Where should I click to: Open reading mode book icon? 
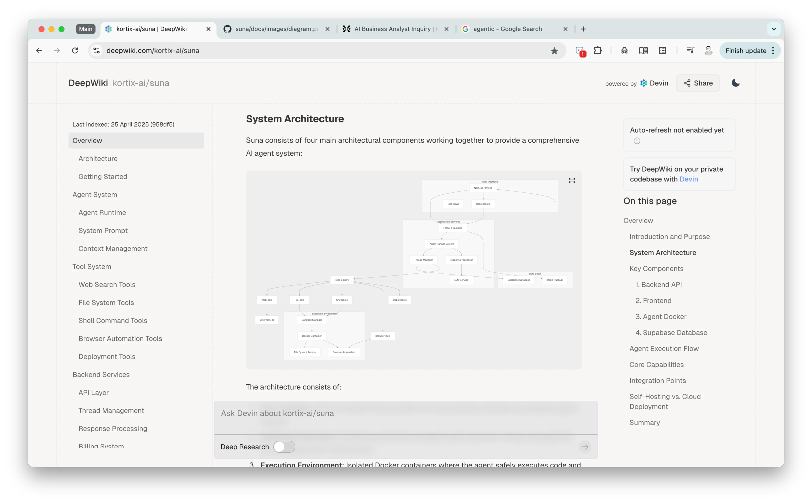pos(643,51)
